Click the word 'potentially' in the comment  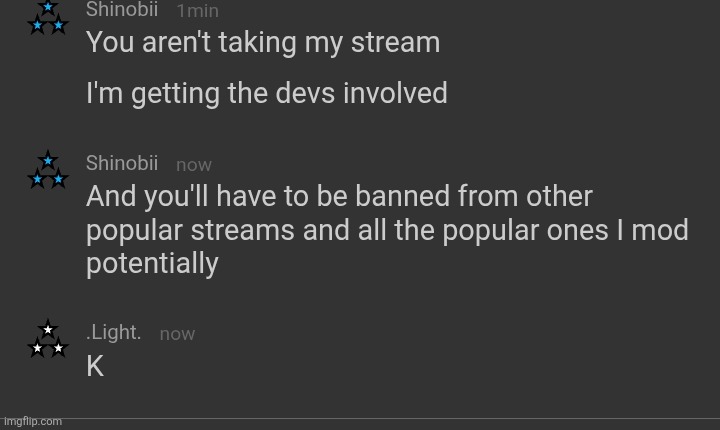tap(152, 264)
